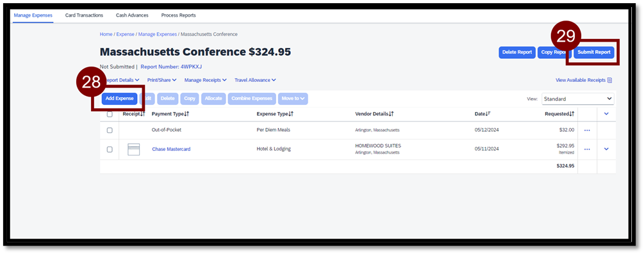
Task: Open the View Standard dropdown
Action: (577, 99)
